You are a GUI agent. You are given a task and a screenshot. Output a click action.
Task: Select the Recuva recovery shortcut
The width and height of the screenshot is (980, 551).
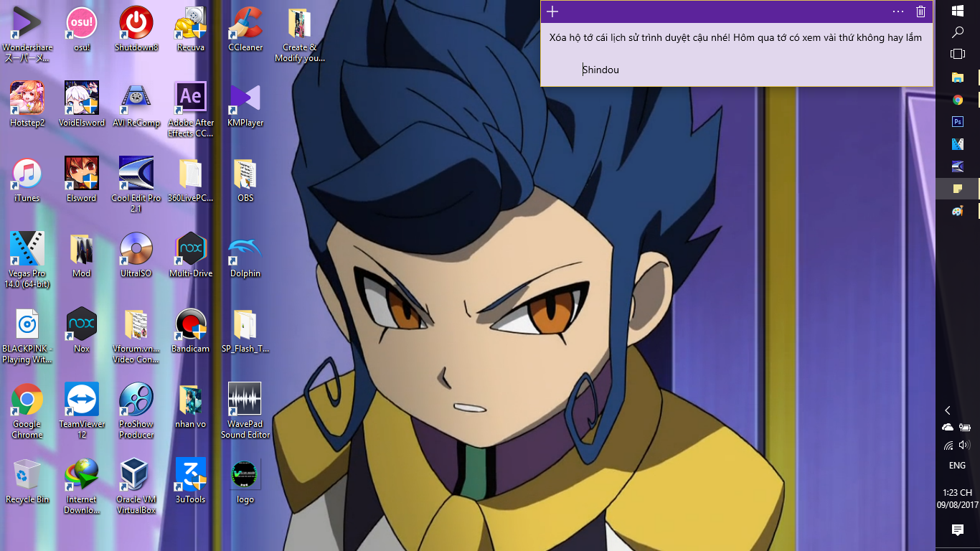tap(191, 29)
